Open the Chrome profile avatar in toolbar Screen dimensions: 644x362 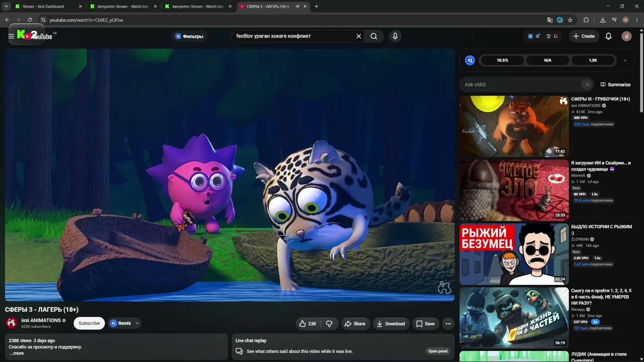[625, 20]
